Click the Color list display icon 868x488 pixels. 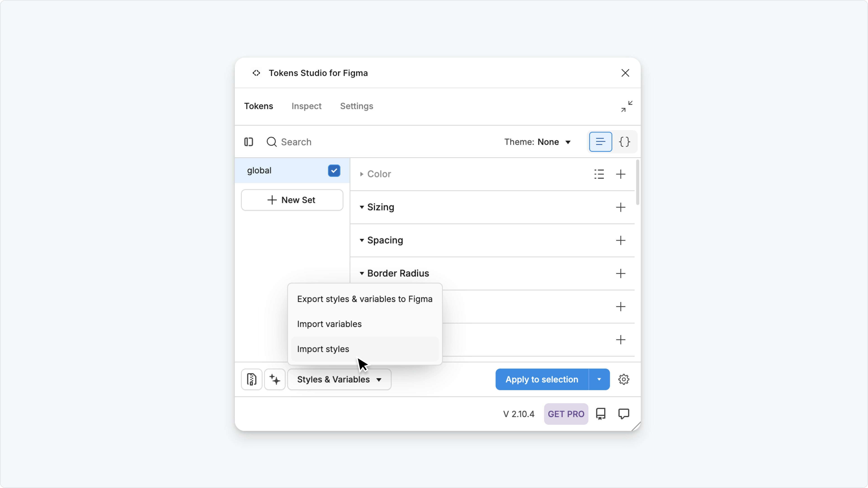[599, 174]
